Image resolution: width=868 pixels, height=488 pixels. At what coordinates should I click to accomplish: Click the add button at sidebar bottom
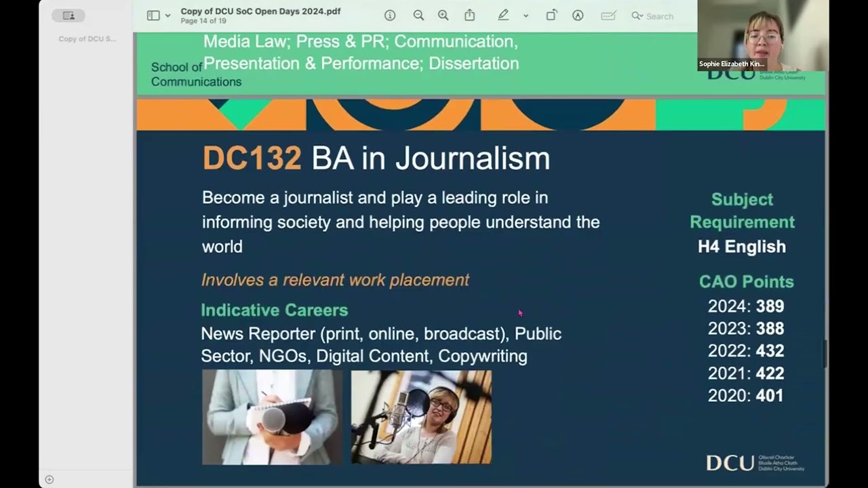coord(49,479)
